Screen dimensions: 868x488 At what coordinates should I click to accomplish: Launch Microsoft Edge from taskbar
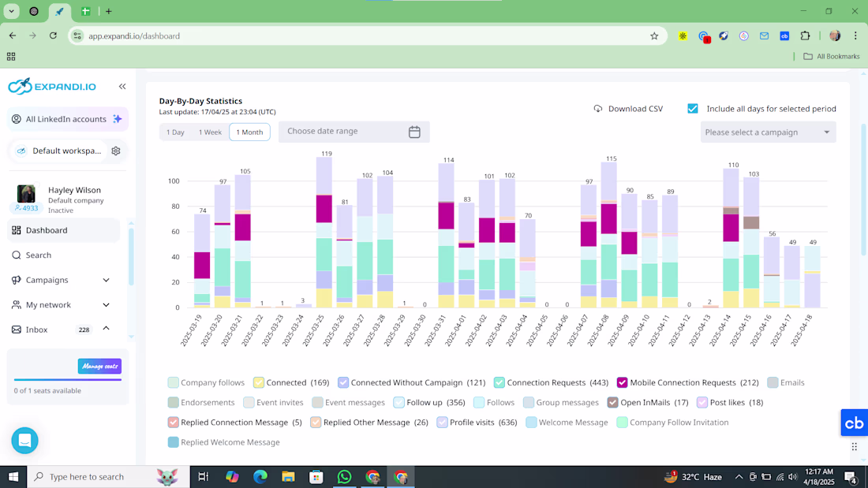260,476
